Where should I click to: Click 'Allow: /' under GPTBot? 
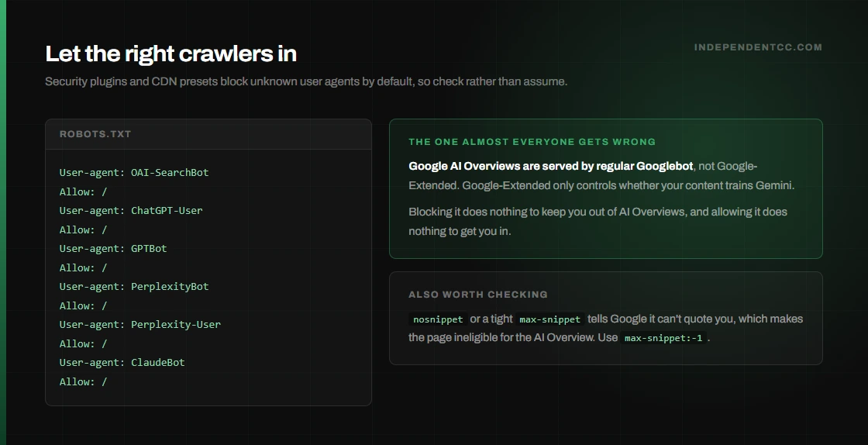pos(83,268)
